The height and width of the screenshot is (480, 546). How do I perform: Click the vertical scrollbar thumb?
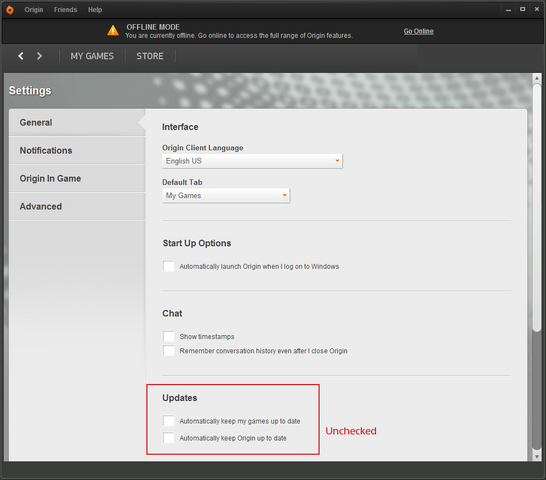click(537, 208)
